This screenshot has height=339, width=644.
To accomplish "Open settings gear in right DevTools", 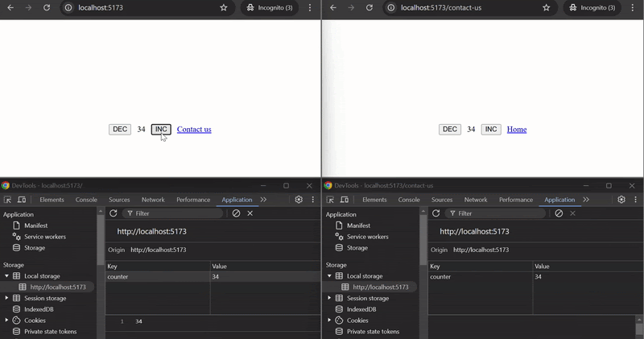I will click(x=621, y=200).
